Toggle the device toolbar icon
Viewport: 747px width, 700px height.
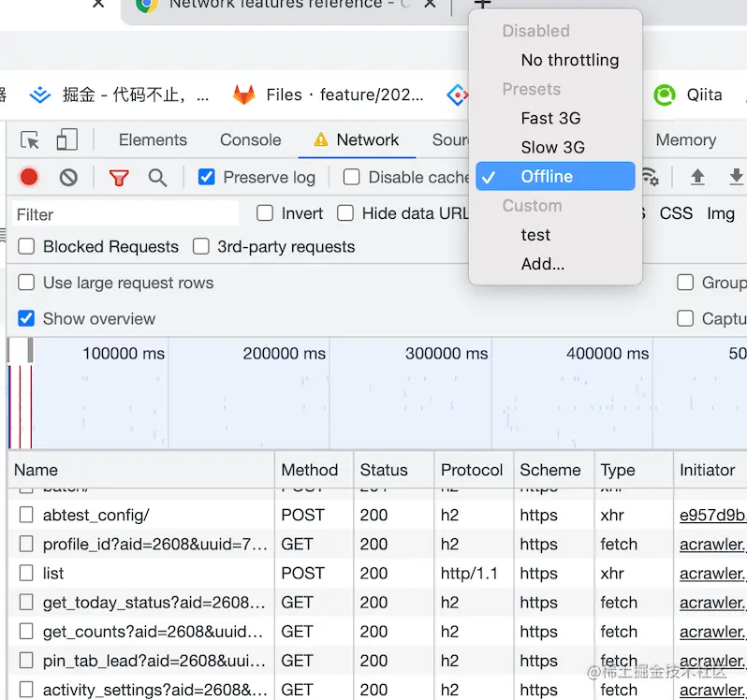coord(67,139)
